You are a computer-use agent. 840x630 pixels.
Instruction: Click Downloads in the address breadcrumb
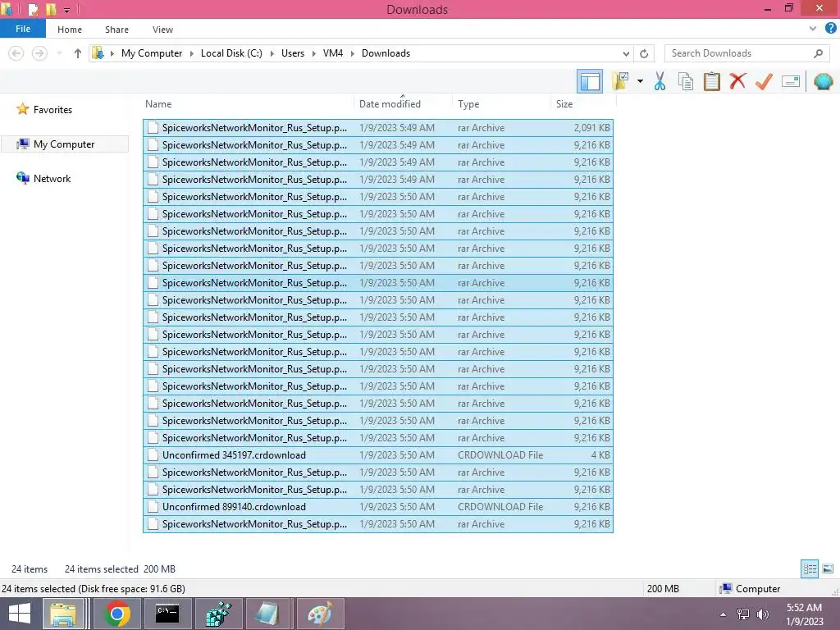(x=386, y=53)
